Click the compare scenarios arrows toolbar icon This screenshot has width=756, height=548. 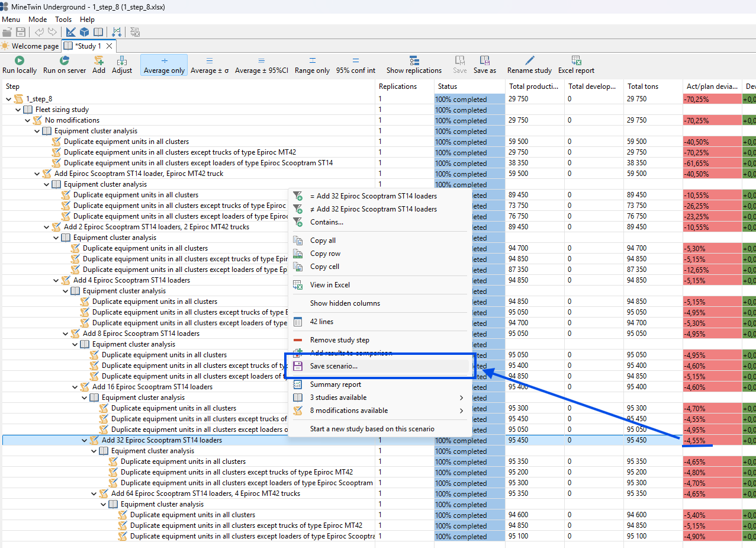(117, 32)
